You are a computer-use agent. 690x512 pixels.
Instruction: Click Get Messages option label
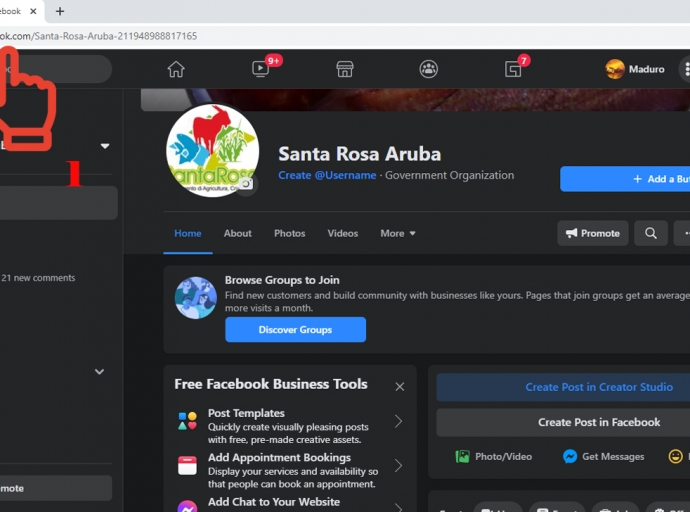pos(613,457)
